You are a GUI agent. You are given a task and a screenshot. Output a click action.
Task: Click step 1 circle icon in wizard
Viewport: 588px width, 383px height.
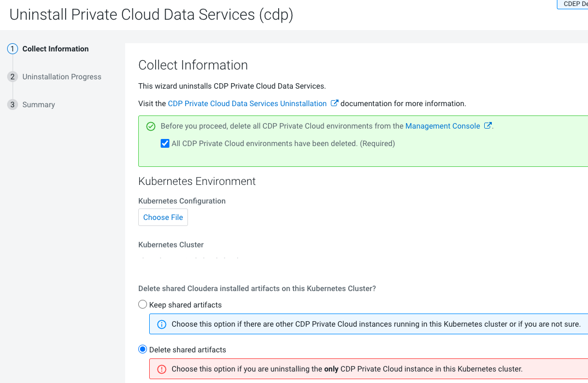pyautogui.click(x=13, y=49)
